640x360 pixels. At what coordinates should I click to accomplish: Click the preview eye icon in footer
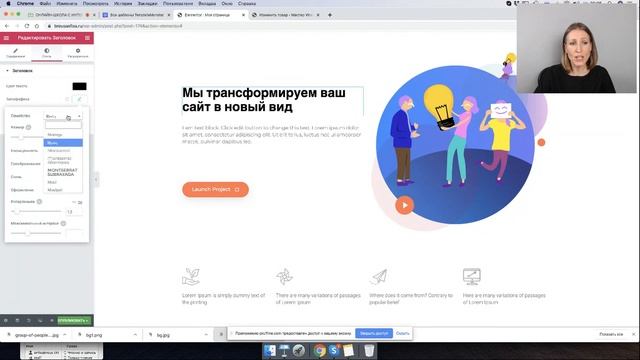51,320
